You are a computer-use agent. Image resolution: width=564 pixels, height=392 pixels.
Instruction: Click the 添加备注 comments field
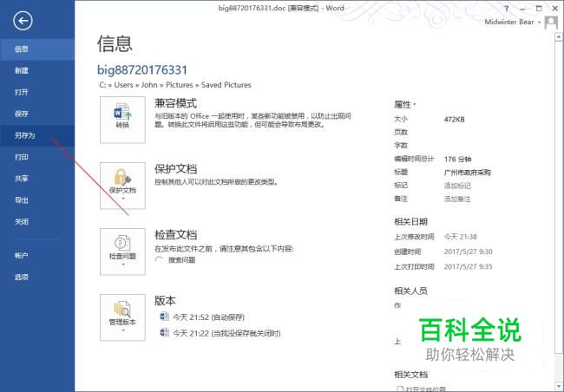click(457, 199)
